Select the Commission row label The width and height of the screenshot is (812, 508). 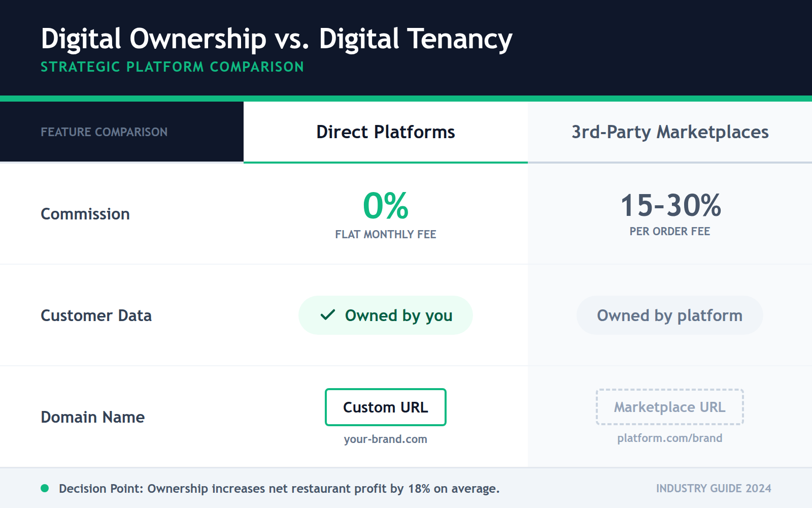[x=85, y=214]
